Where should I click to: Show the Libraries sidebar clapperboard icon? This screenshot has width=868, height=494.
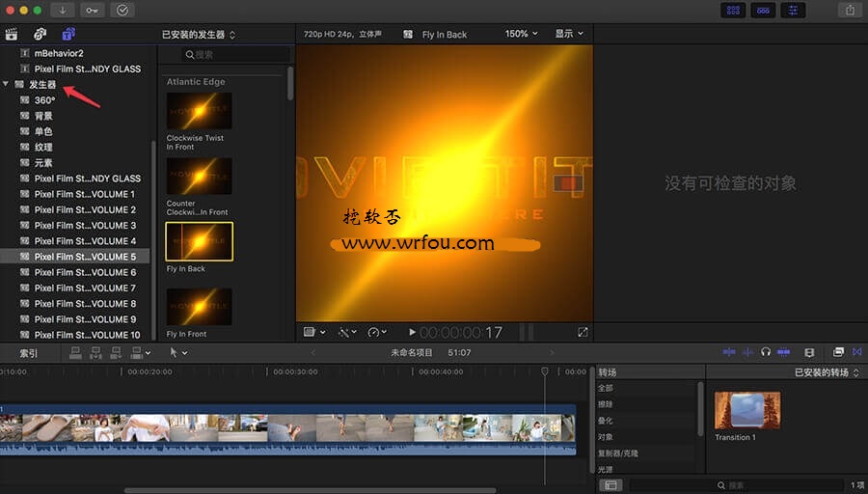click(13, 34)
